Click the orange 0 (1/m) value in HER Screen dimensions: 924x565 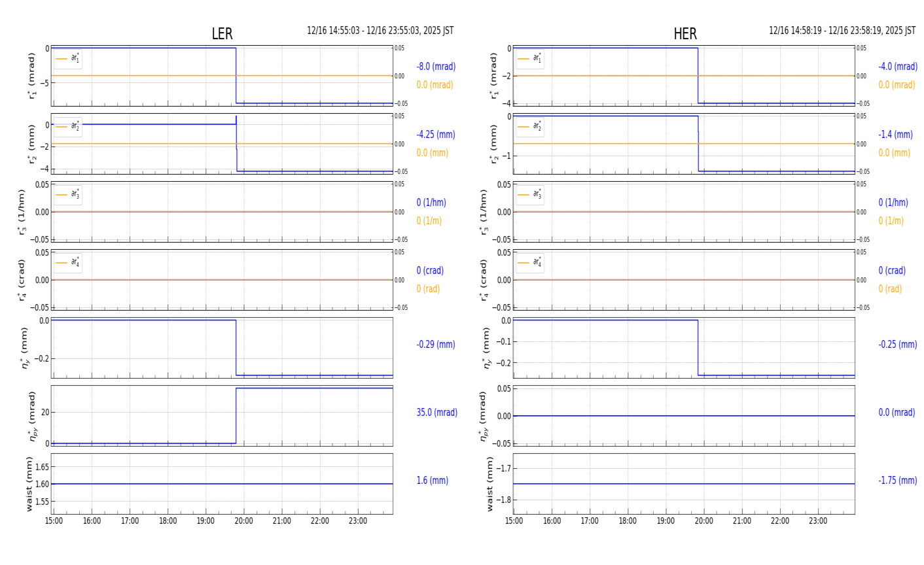click(x=891, y=221)
